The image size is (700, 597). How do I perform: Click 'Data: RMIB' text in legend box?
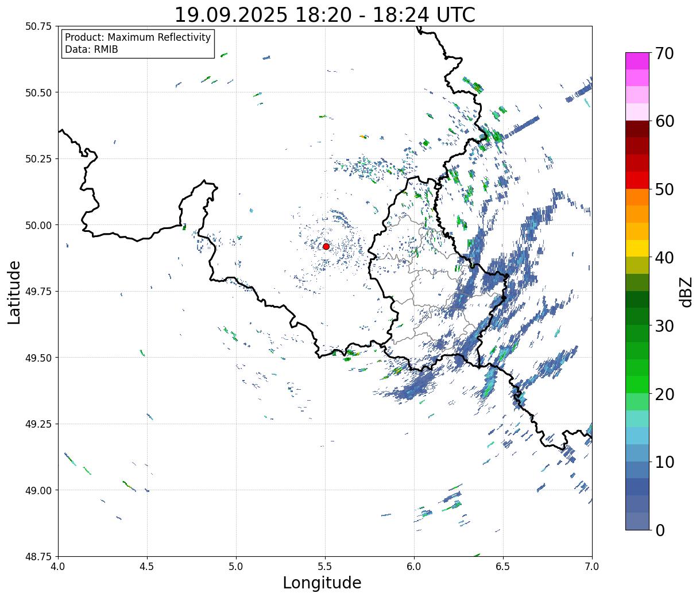[91, 49]
